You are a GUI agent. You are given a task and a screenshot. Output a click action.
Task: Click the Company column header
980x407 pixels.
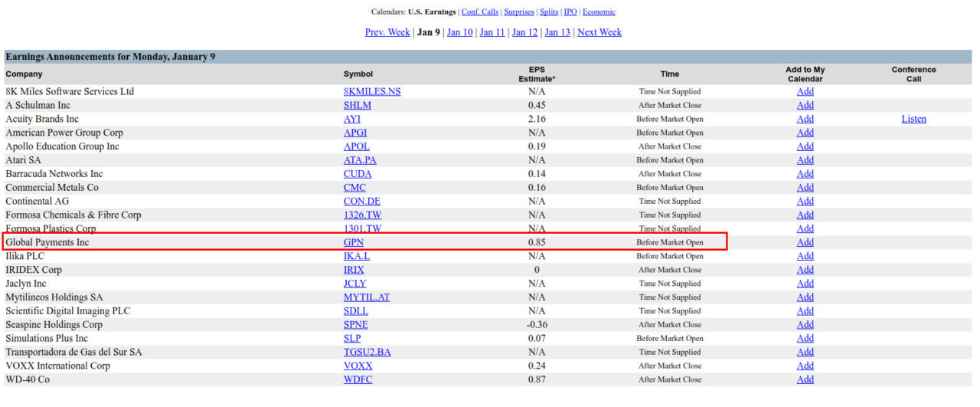24,74
